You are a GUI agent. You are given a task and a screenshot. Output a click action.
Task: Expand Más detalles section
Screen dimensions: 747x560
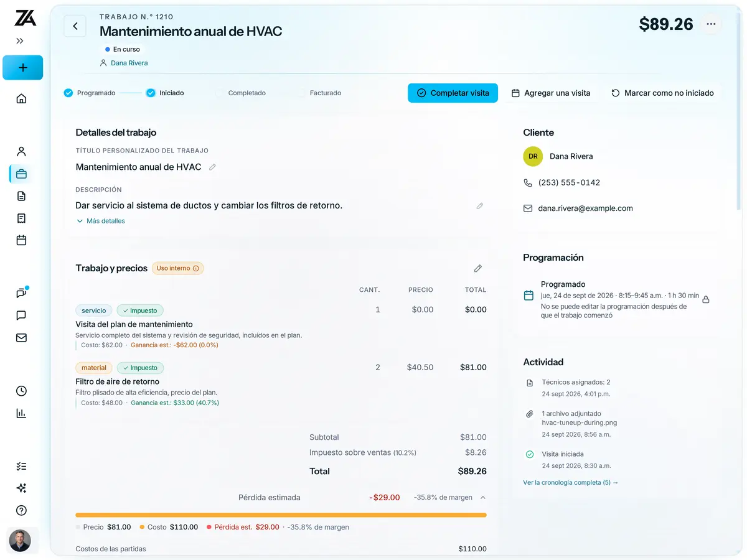point(100,221)
